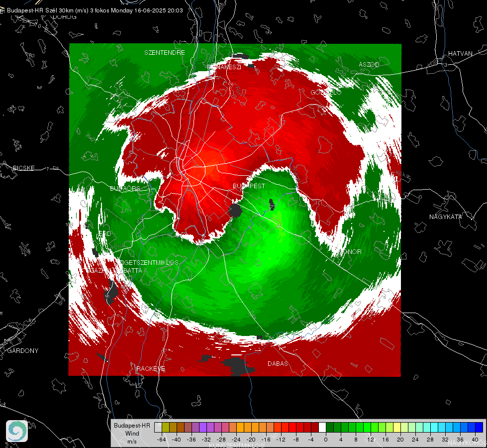Click the BUDAORS town label

pyautogui.click(x=125, y=188)
